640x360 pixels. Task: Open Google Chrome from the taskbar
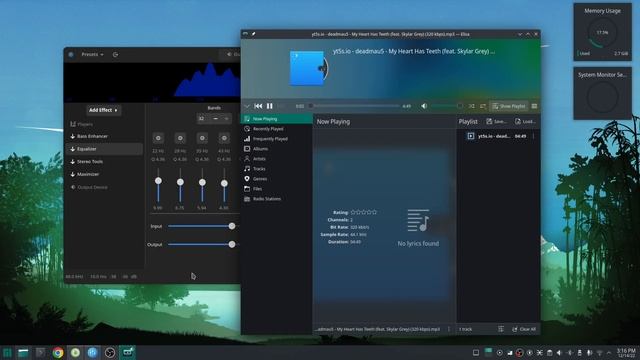pyautogui.click(x=58, y=353)
